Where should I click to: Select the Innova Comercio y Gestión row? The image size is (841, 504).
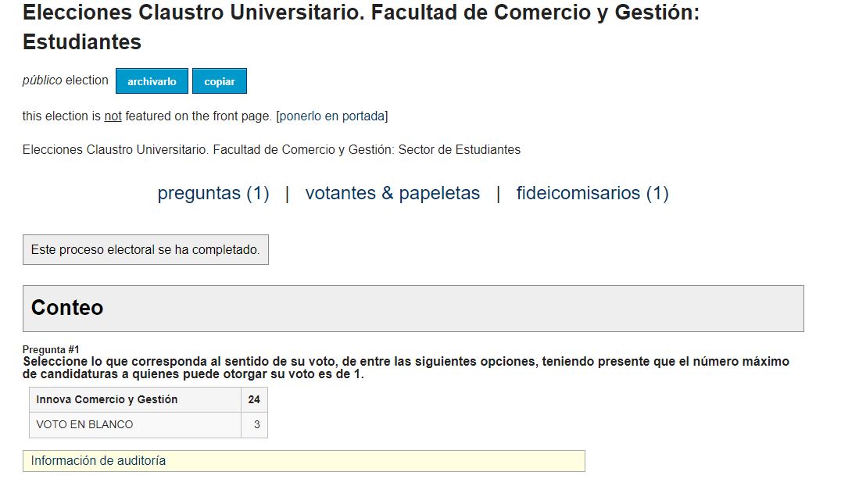[x=148, y=399]
